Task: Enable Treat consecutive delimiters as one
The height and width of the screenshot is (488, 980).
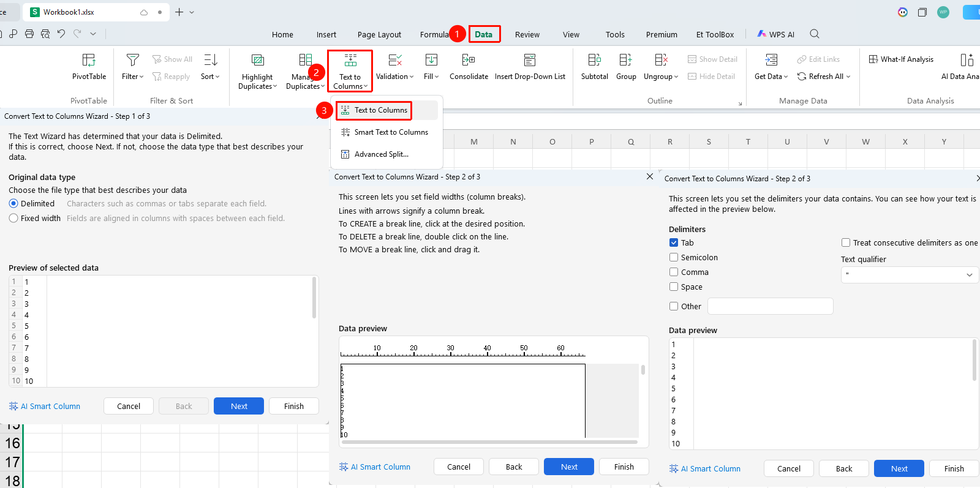Action: click(x=846, y=243)
